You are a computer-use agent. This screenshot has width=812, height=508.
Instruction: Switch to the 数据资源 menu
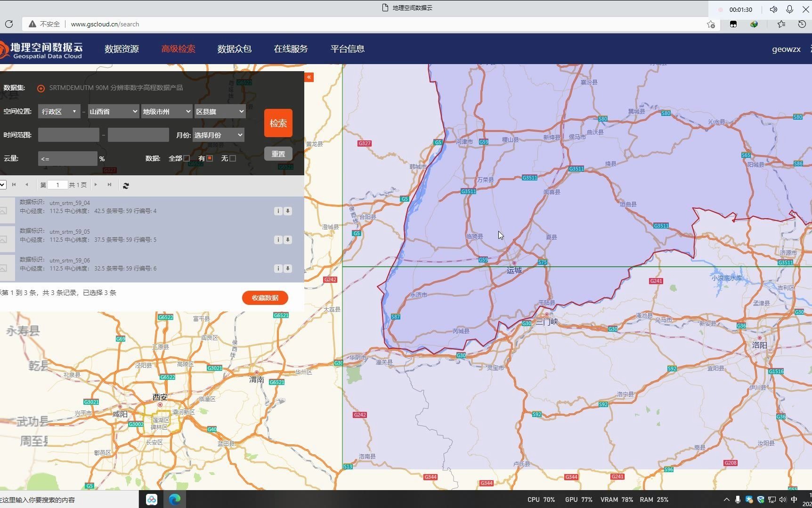[122, 49]
